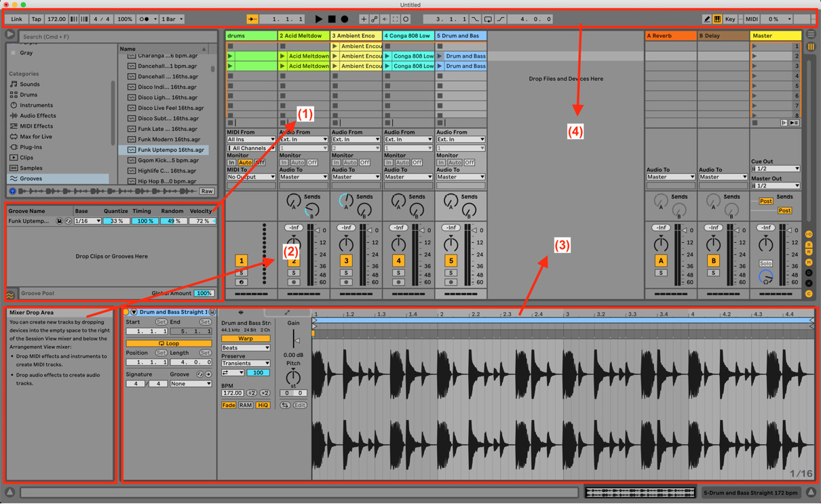Screen dimensions: 821x504
Task: Open groove Base 1/16 dropdown
Action: click(88, 221)
